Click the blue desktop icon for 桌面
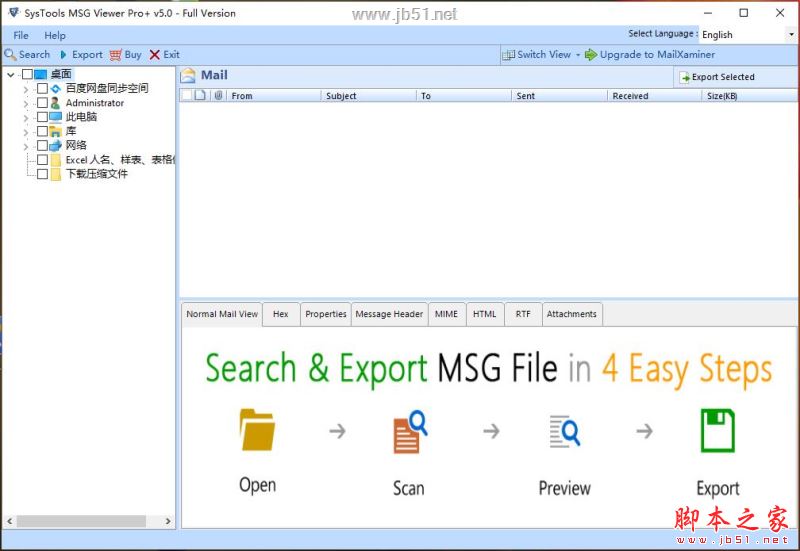800x551 pixels. coord(40,74)
